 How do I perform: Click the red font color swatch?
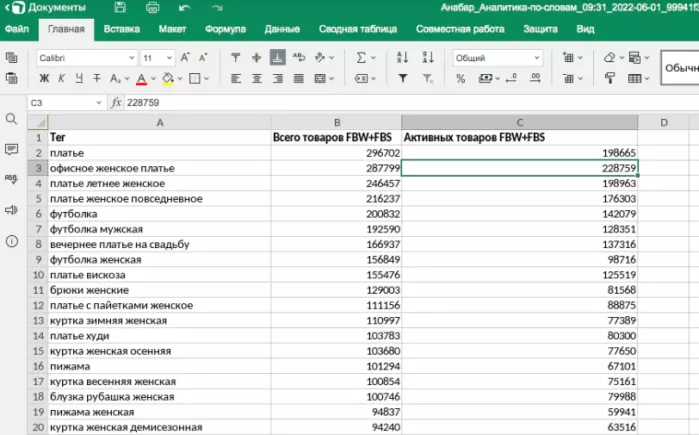[141, 78]
